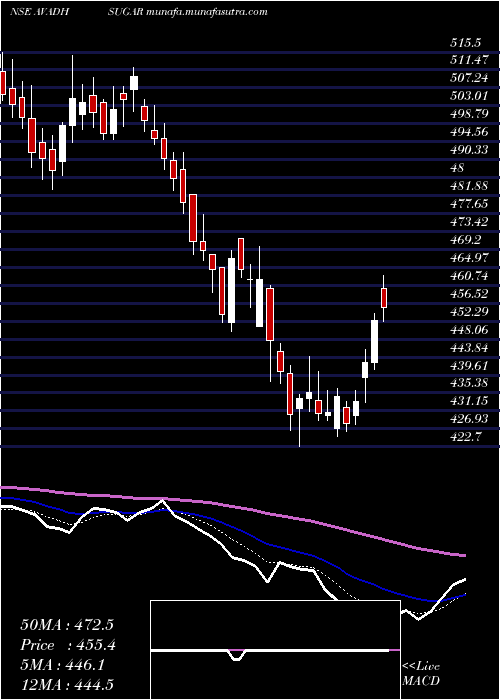The height and width of the screenshot is (700, 500).
Task: Click the most recent red candlestick
Action: (384, 298)
